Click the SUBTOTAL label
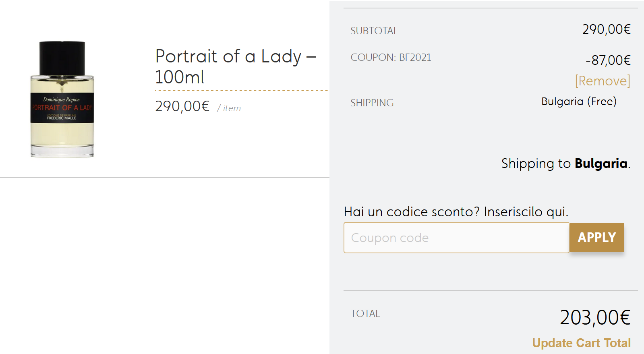 tap(374, 31)
